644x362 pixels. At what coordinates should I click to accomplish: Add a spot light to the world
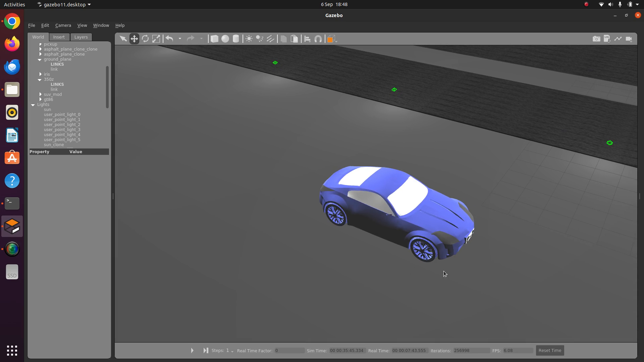tap(260, 39)
